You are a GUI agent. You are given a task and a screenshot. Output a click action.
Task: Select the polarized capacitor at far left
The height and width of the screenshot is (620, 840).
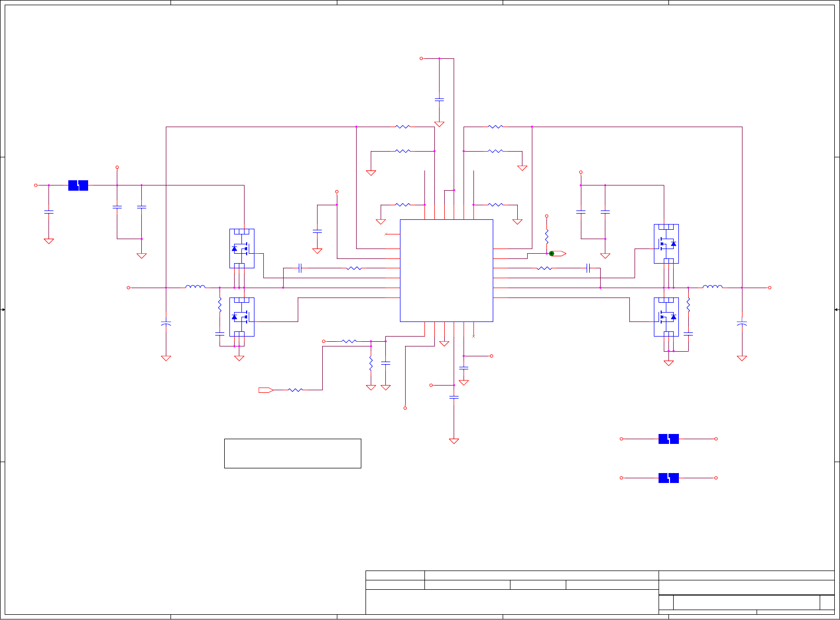click(x=166, y=324)
